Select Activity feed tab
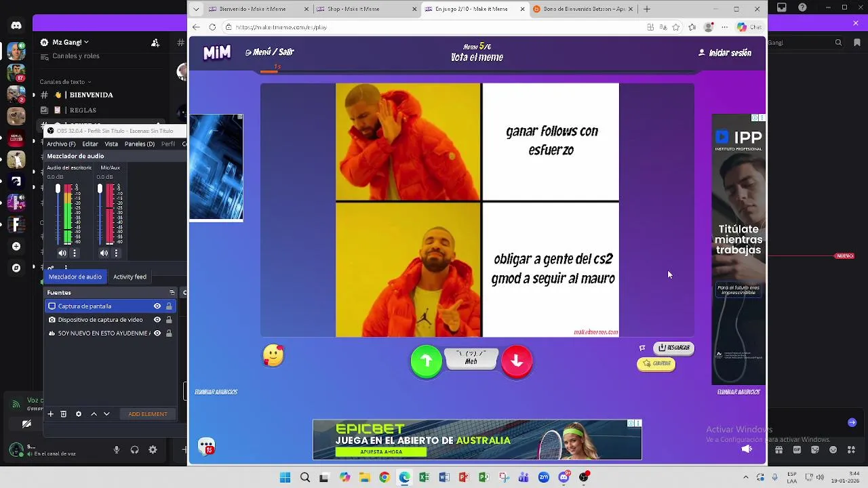 pyautogui.click(x=130, y=277)
